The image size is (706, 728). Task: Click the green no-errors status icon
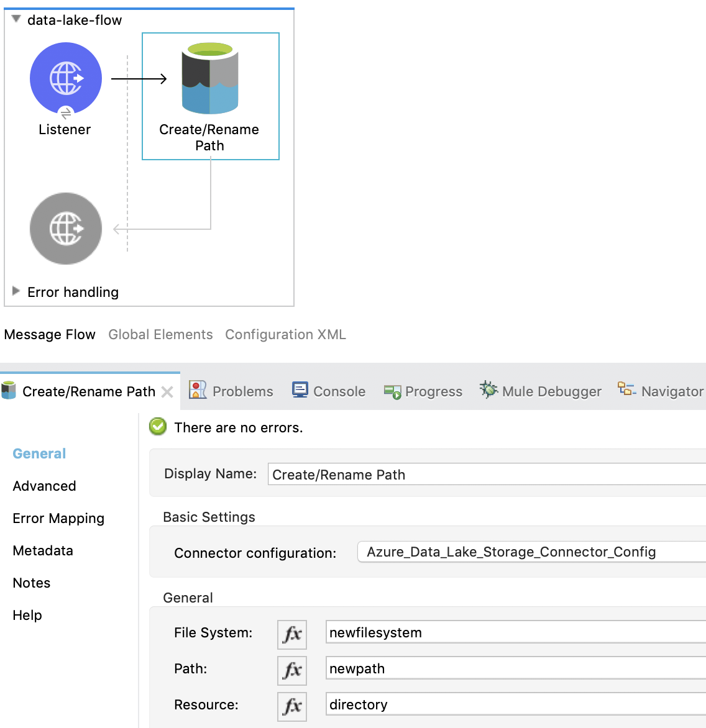158,427
